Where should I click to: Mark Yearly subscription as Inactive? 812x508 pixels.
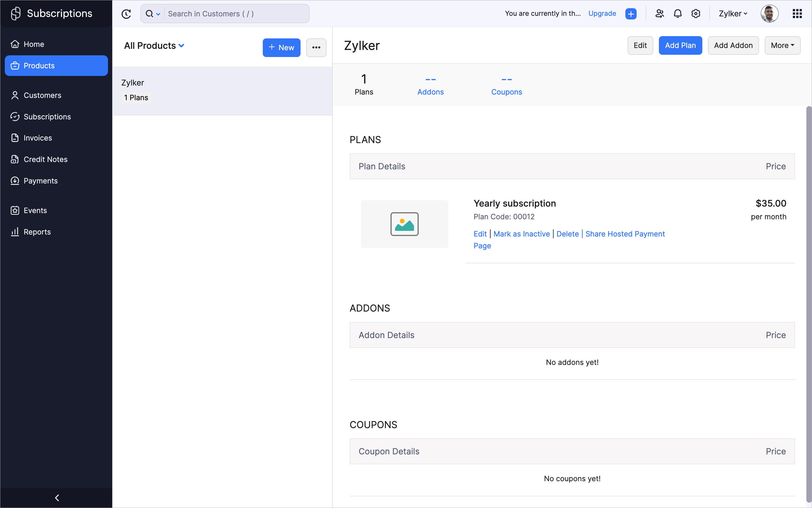[x=521, y=234]
